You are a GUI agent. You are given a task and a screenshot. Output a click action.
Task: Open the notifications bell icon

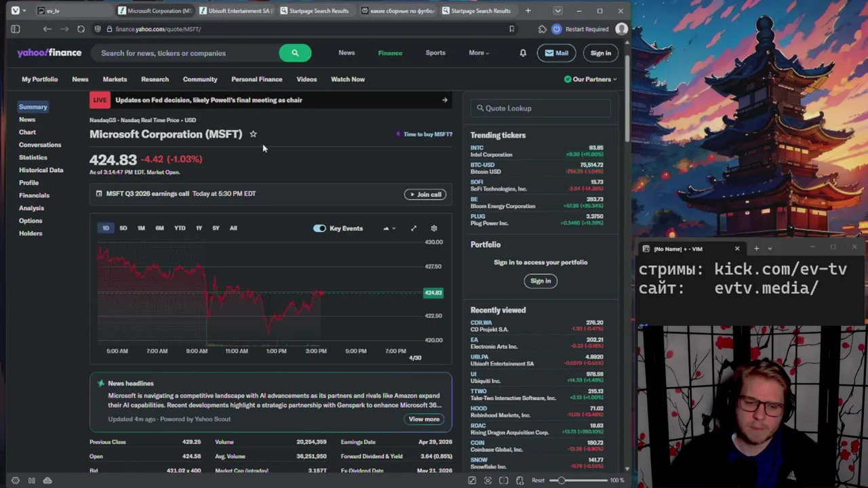pos(523,53)
